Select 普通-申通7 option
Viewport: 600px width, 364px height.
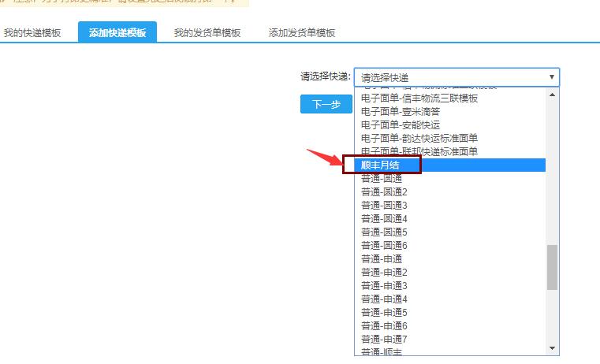coord(384,339)
